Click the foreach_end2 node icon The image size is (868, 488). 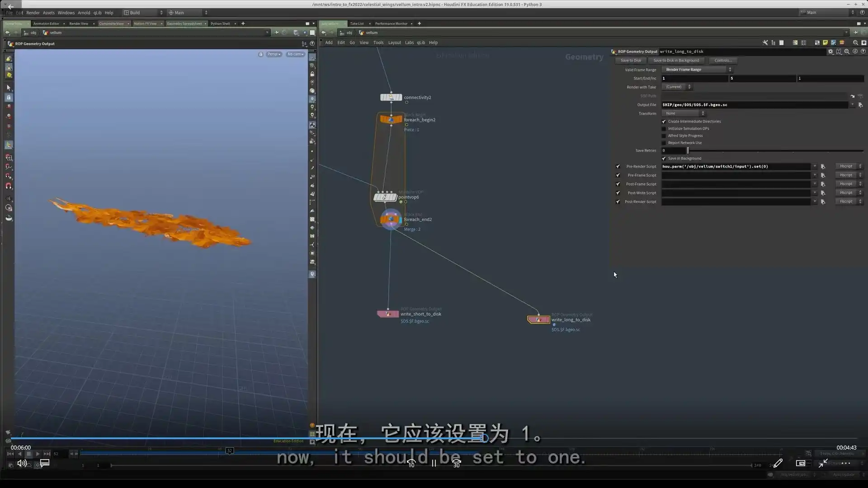[391, 220]
